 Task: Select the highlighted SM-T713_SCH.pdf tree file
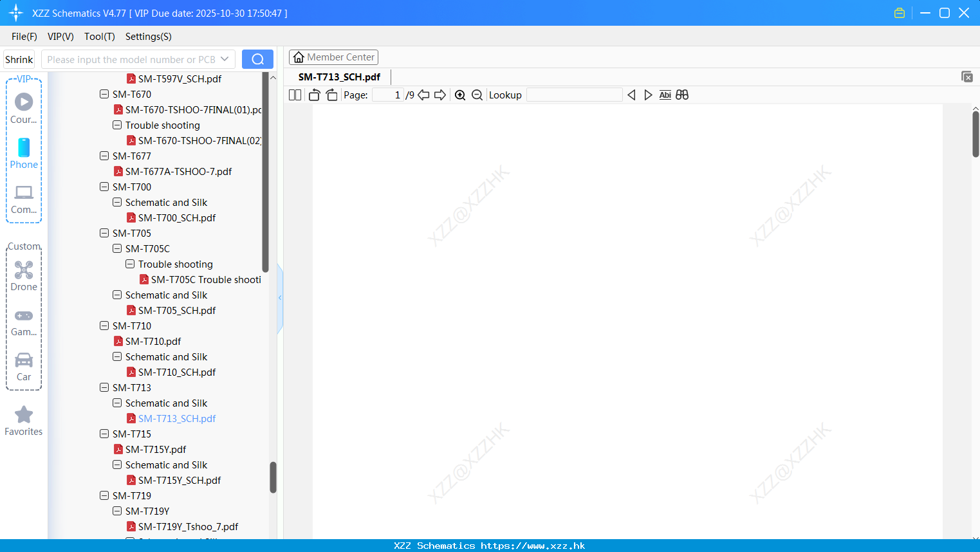tap(177, 418)
